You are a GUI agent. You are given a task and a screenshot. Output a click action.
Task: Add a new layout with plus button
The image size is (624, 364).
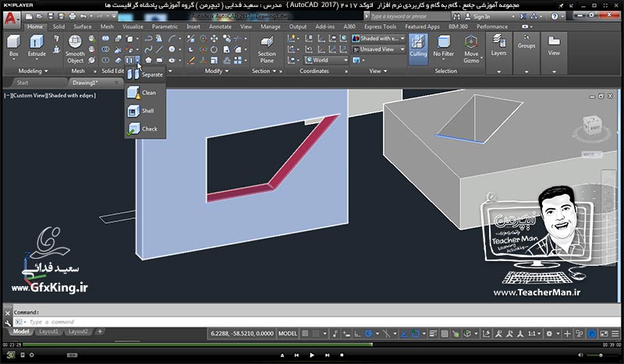click(x=100, y=331)
